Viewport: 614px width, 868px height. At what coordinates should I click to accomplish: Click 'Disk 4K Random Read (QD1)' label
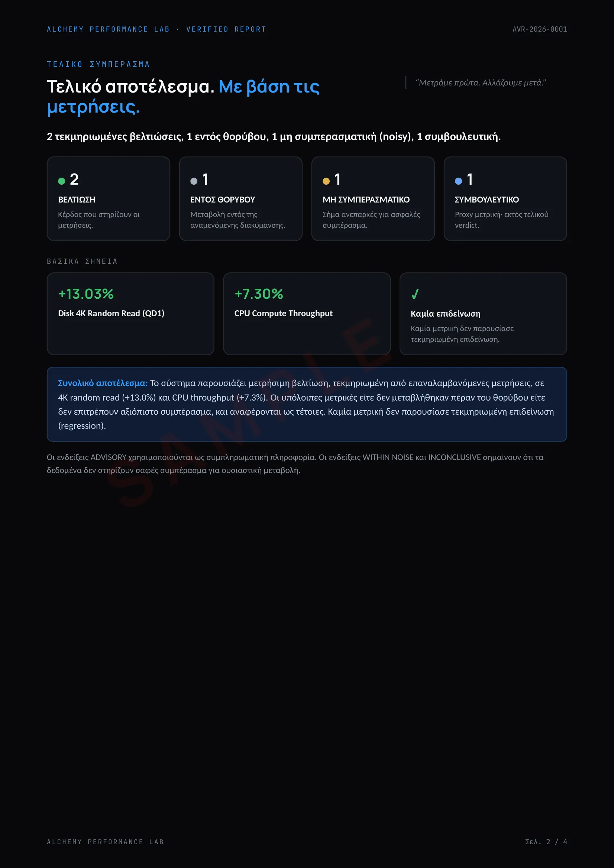[111, 313]
